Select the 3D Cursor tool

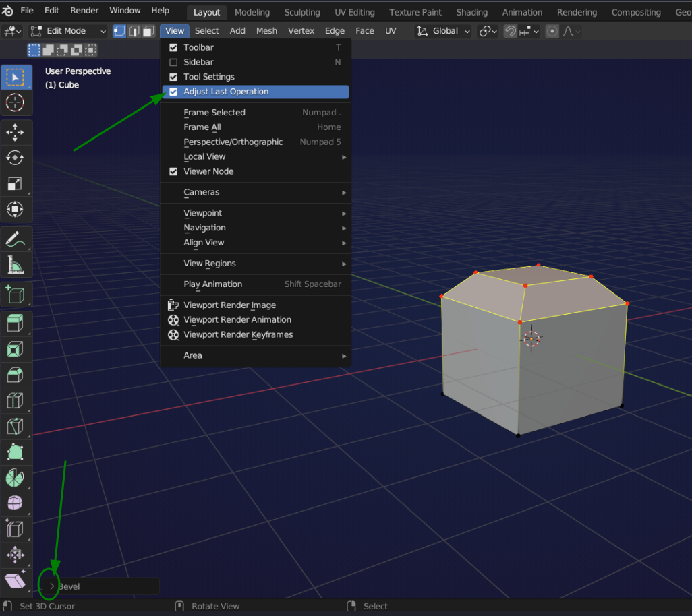click(x=15, y=102)
